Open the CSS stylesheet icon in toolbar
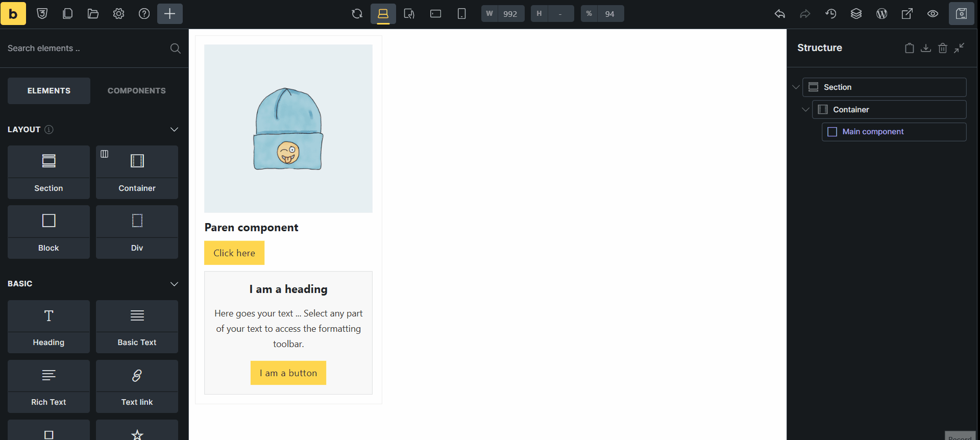This screenshot has height=440, width=980. point(42,14)
